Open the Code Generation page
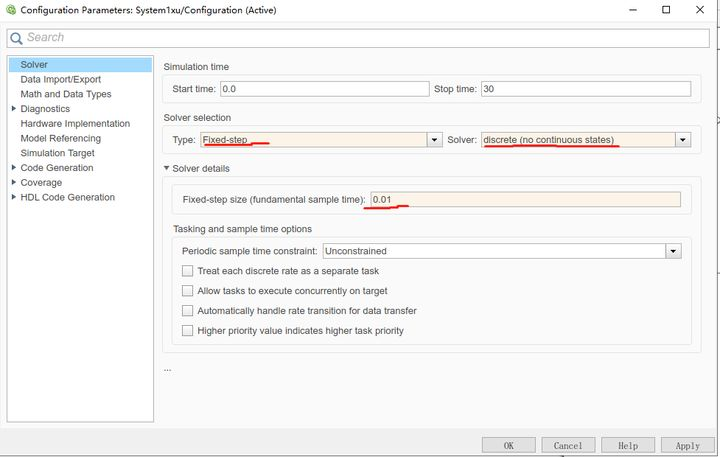The height and width of the screenshot is (457, 720). tap(57, 168)
